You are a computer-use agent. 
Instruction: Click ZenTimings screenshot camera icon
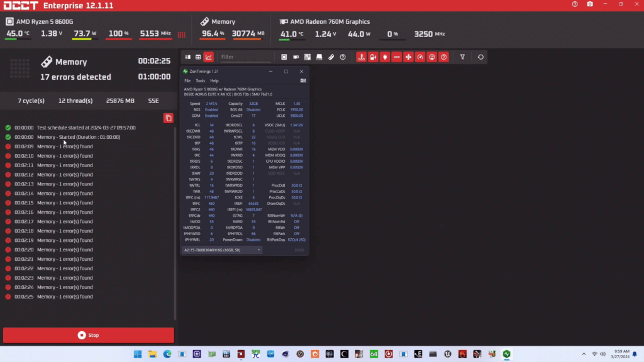(x=303, y=81)
